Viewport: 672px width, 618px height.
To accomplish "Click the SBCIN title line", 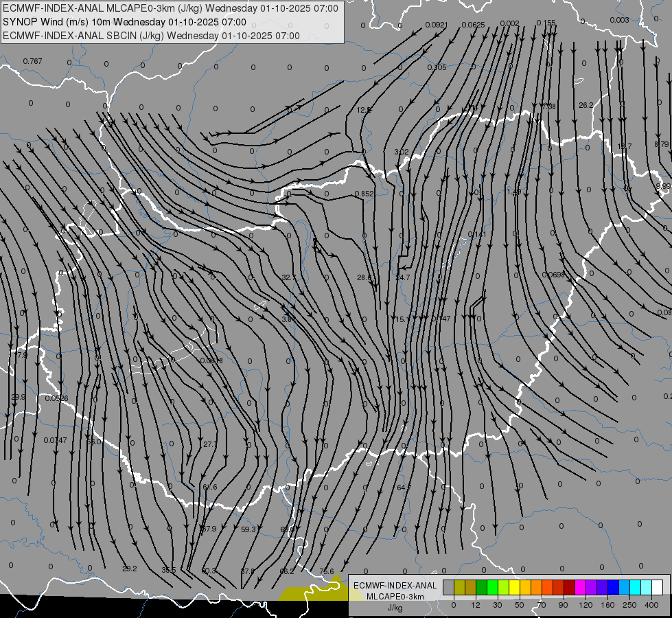I will (151, 36).
